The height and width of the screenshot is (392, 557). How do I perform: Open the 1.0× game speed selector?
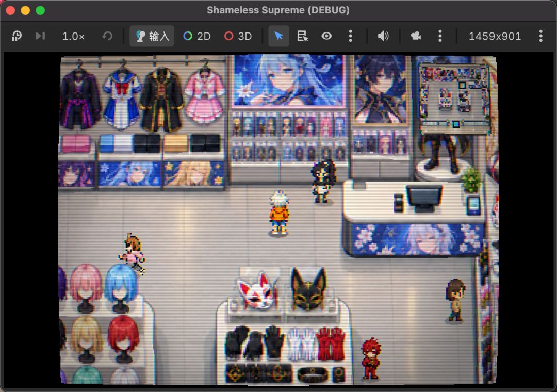73,36
